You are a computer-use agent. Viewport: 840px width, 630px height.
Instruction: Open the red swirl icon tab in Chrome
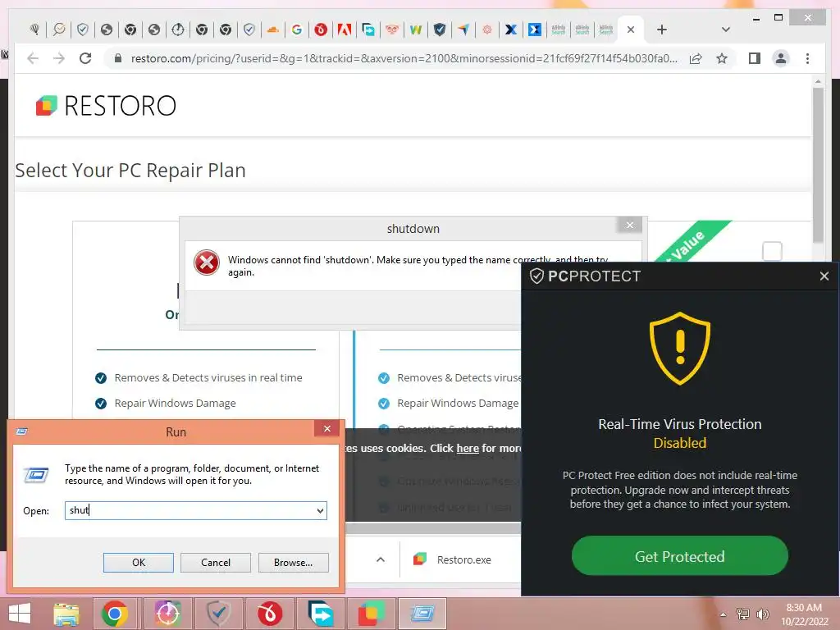click(321, 30)
